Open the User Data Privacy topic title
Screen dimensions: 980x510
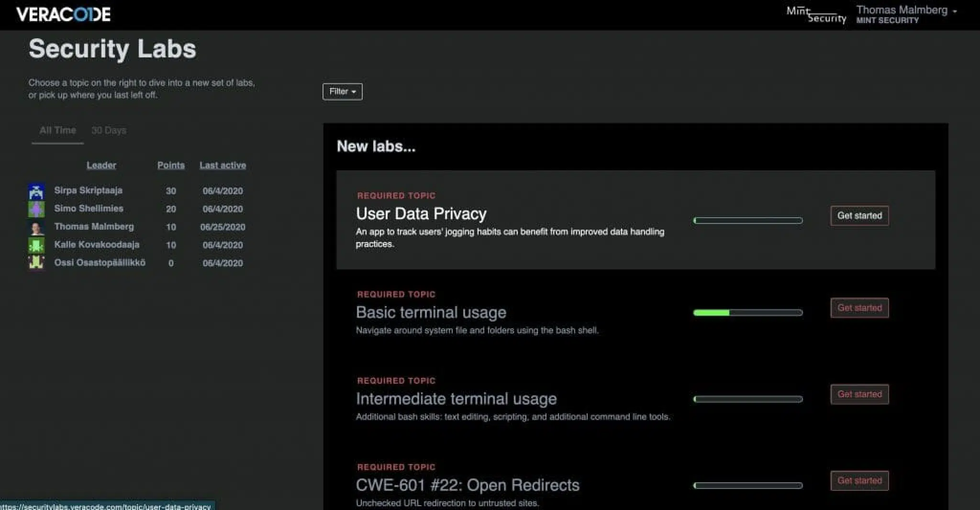click(x=421, y=214)
